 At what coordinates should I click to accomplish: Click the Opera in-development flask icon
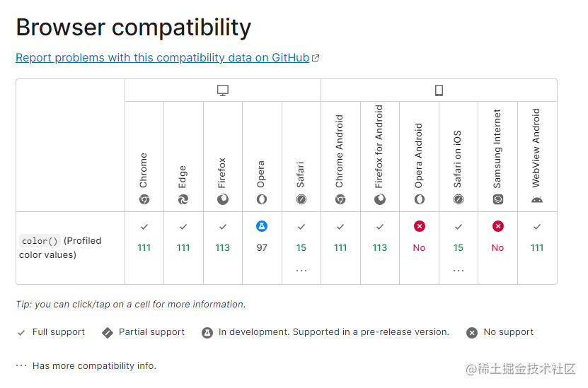point(262,227)
